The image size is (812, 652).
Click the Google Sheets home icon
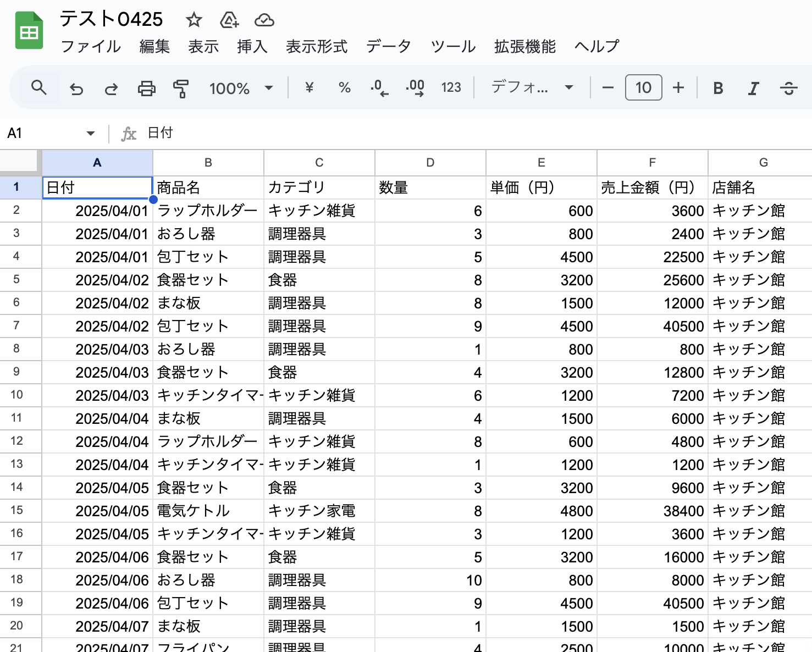click(x=29, y=31)
